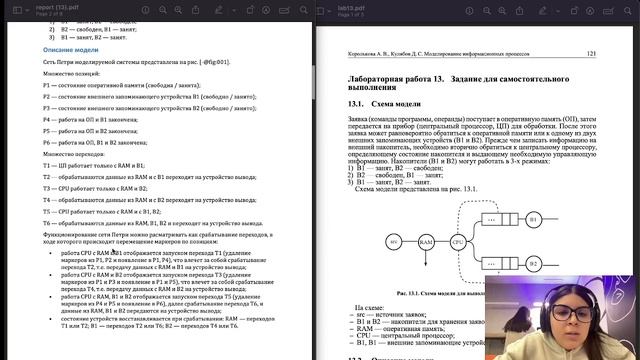Image resolution: width=640 pixels, height=360 pixels.
Task: Select highlight pen tool in lab13.pdf window
Action: 543,11
